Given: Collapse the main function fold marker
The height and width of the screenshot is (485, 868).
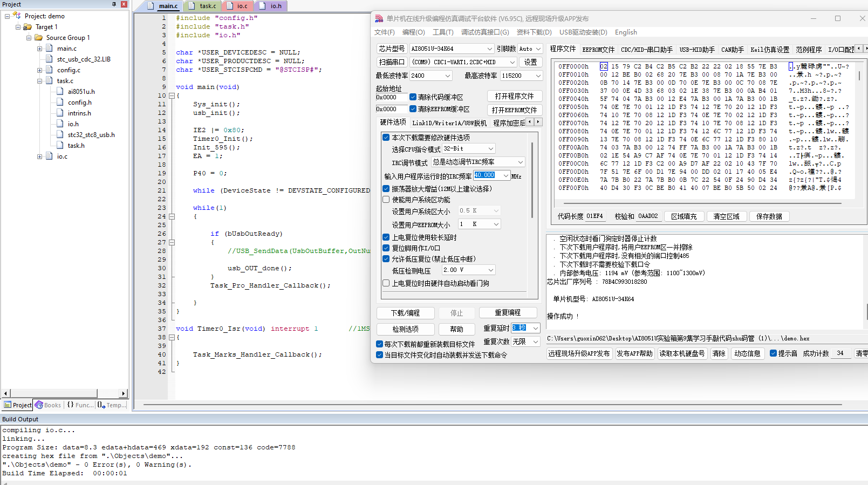Looking at the screenshot, I should [x=172, y=95].
